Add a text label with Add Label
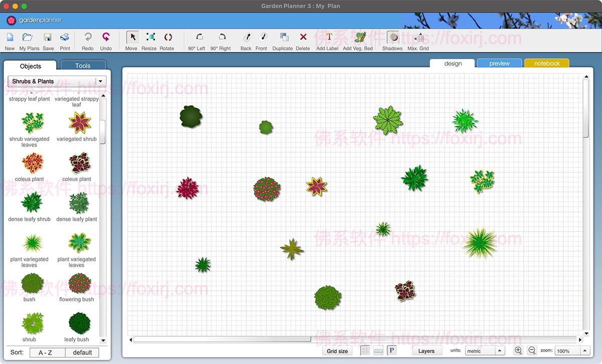This screenshot has width=602, height=364. point(327,38)
